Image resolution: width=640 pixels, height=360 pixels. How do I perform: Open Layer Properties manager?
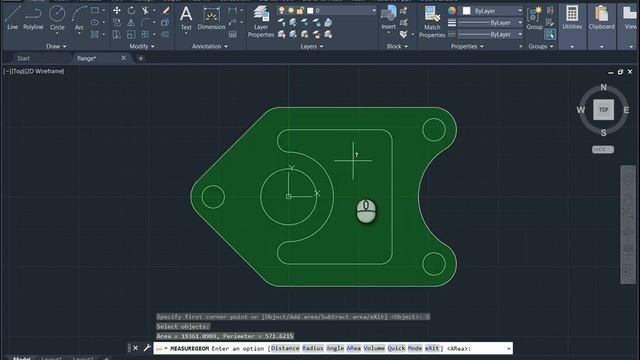pos(261,21)
